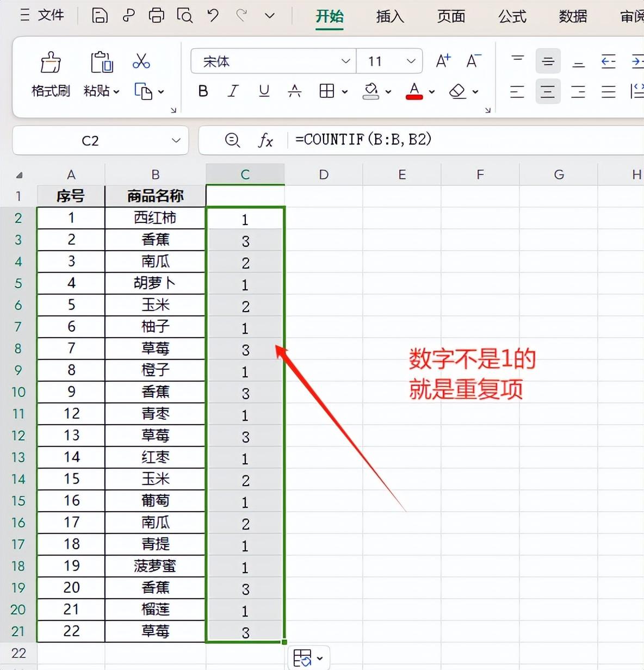Select Middle Align icon
644x670 pixels.
tap(548, 61)
